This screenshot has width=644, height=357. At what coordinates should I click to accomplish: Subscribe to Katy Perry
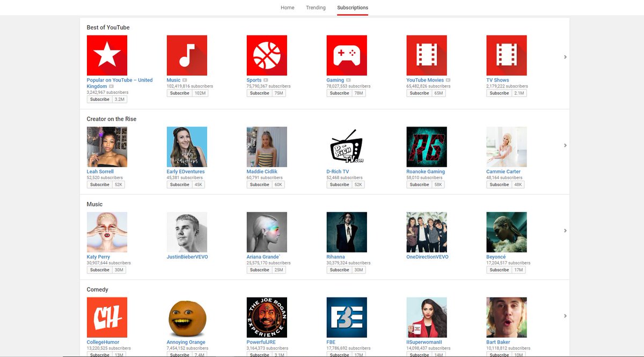point(99,270)
